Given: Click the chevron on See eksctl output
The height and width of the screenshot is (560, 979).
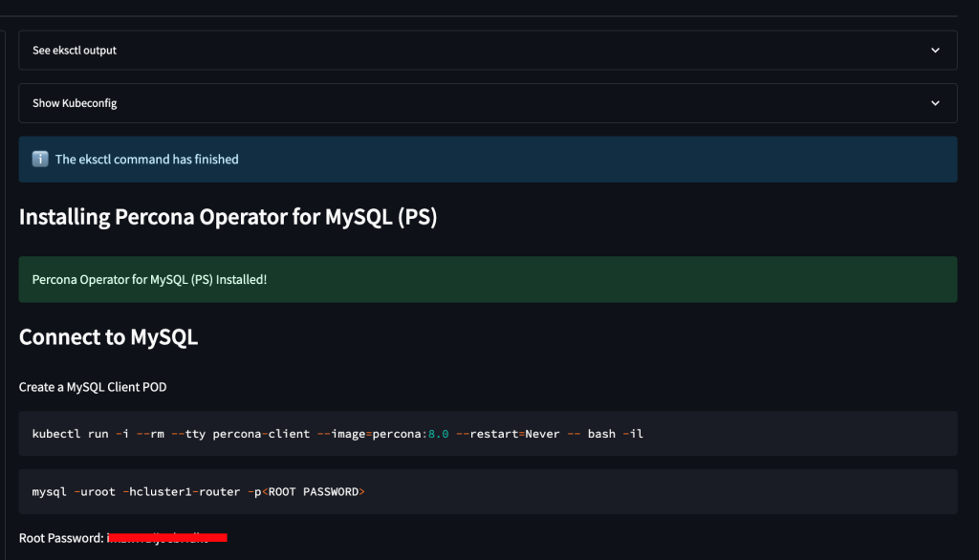Looking at the screenshot, I should point(935,50).
